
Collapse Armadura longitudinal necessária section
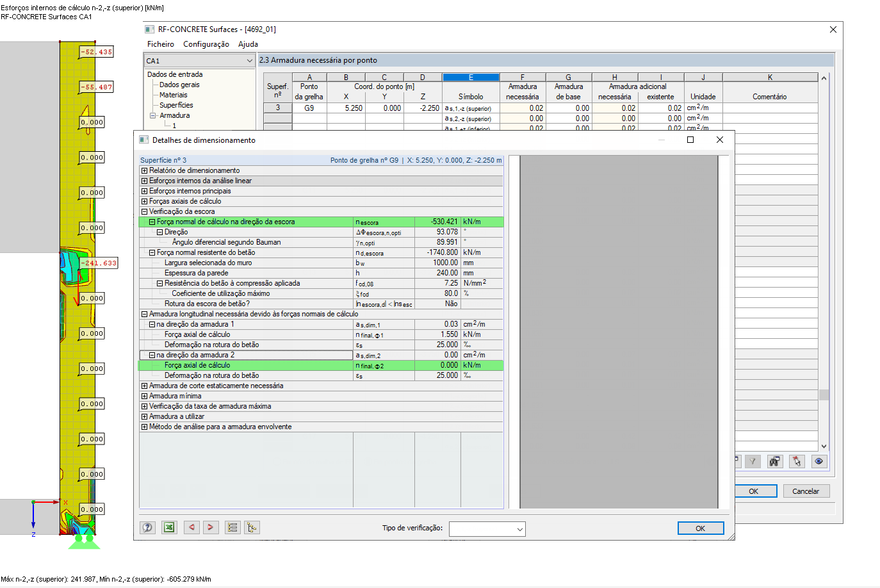(x=144, y=314)
